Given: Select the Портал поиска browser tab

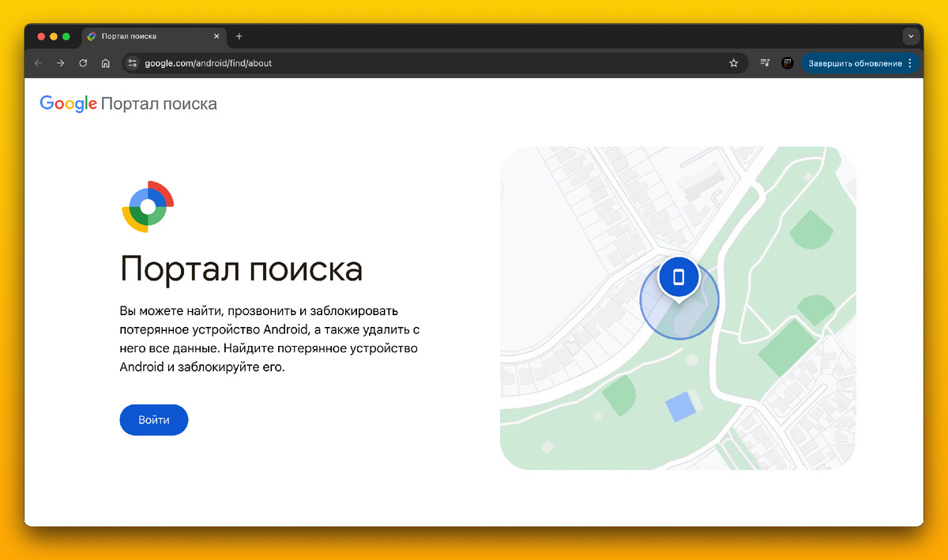Looking at the screenshot, I should coord(154,36).
